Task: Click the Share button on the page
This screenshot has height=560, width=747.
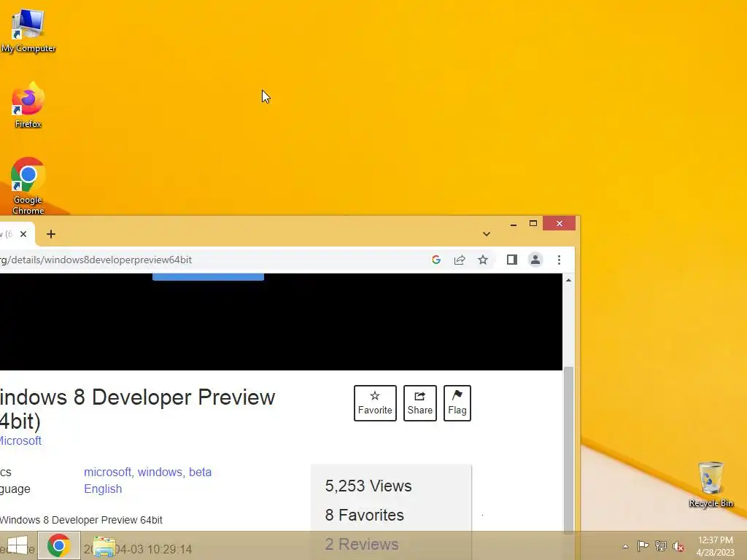Action: [419, 402]
